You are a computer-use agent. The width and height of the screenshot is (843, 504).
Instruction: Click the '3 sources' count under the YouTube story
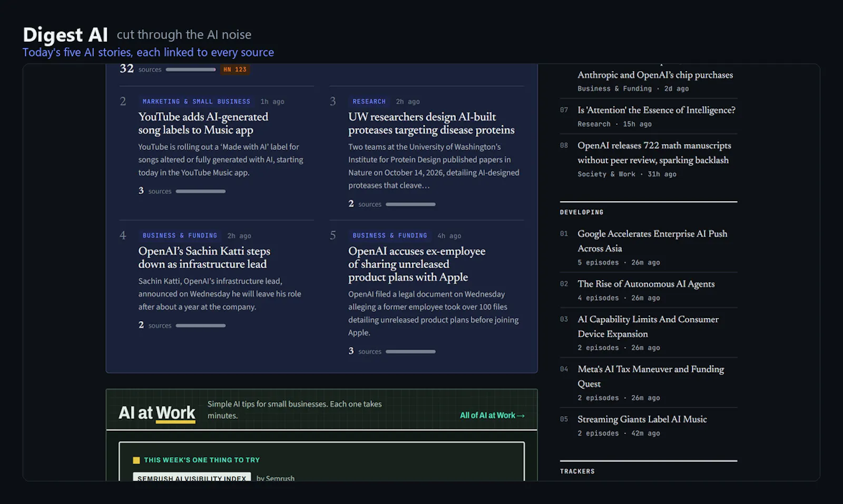[x=155, y=191]
